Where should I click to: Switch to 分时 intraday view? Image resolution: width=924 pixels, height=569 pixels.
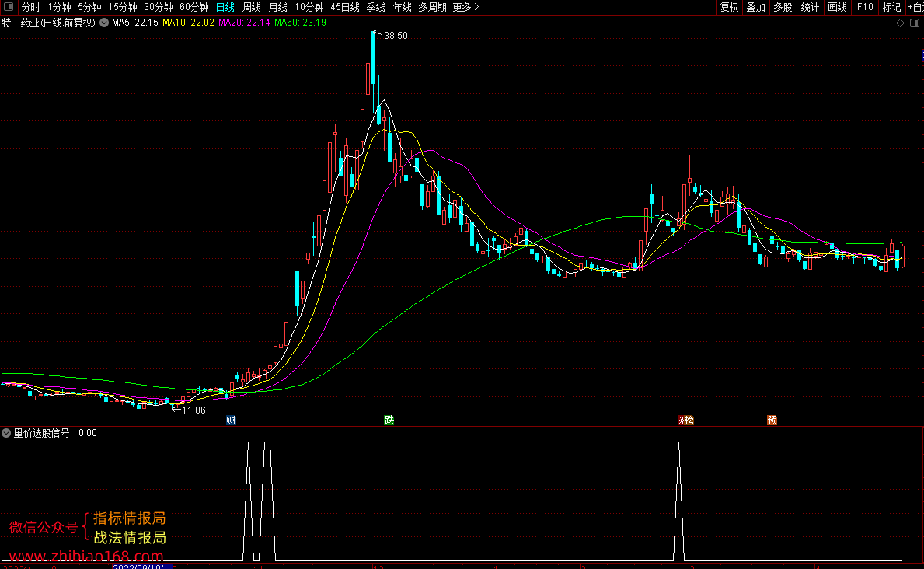coord(30,7)
